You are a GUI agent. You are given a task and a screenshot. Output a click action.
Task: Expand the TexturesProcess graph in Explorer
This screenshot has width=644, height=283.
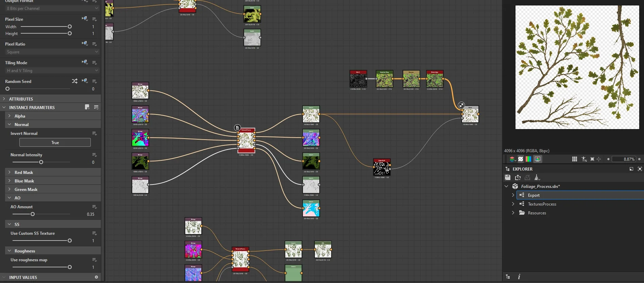[x=513, y=204]
